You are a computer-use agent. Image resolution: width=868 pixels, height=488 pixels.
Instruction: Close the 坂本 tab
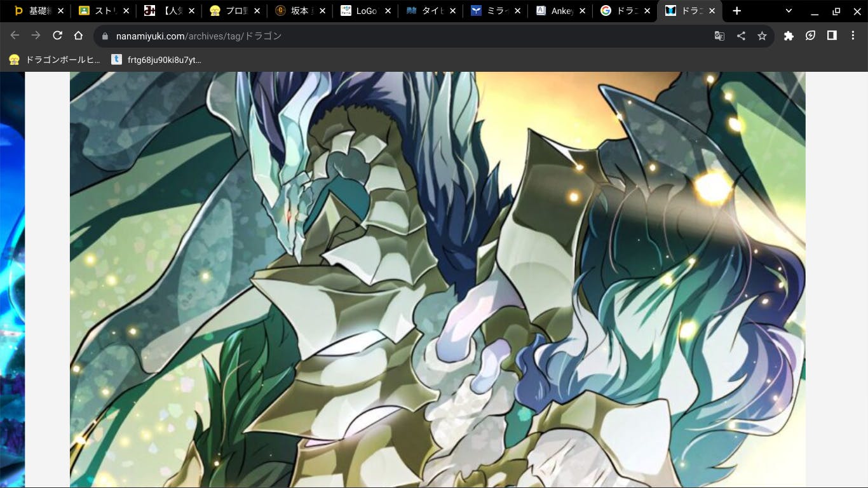(x=322, y=11)
